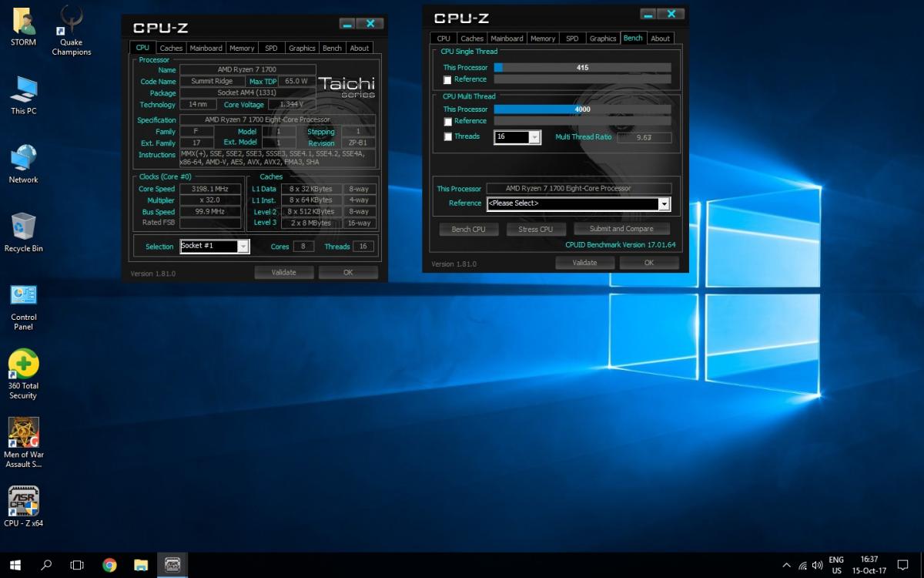The width and height of the screenshot is (924, 578).
Task: Click the Bench CPU button
Action: coord(468,229)
